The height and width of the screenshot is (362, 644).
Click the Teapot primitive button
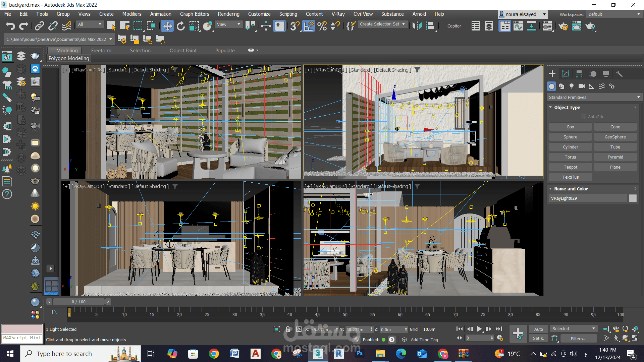(x=570, y=167)
